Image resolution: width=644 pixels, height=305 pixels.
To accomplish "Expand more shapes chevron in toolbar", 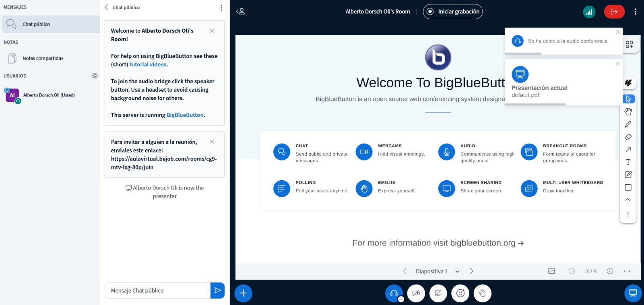I will click(x=628, y=200).
